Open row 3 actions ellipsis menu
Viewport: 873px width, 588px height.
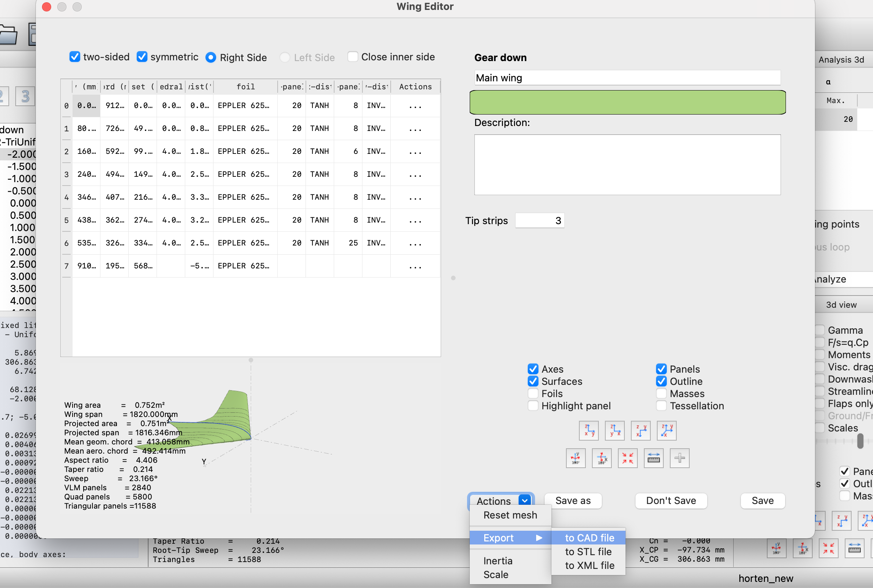tap(415, 174)
